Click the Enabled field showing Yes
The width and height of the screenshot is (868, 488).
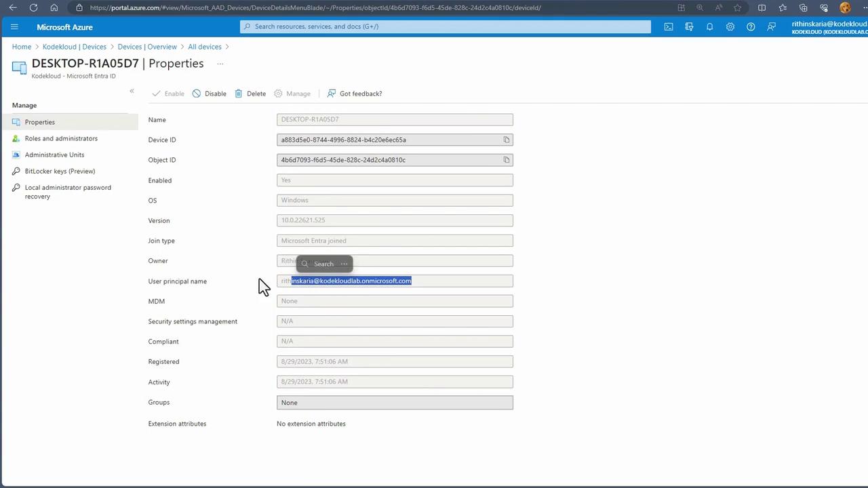(395, 180)
